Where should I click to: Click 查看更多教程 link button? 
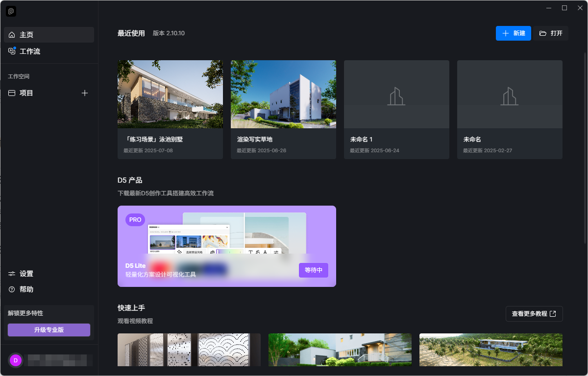click(534, 314)
